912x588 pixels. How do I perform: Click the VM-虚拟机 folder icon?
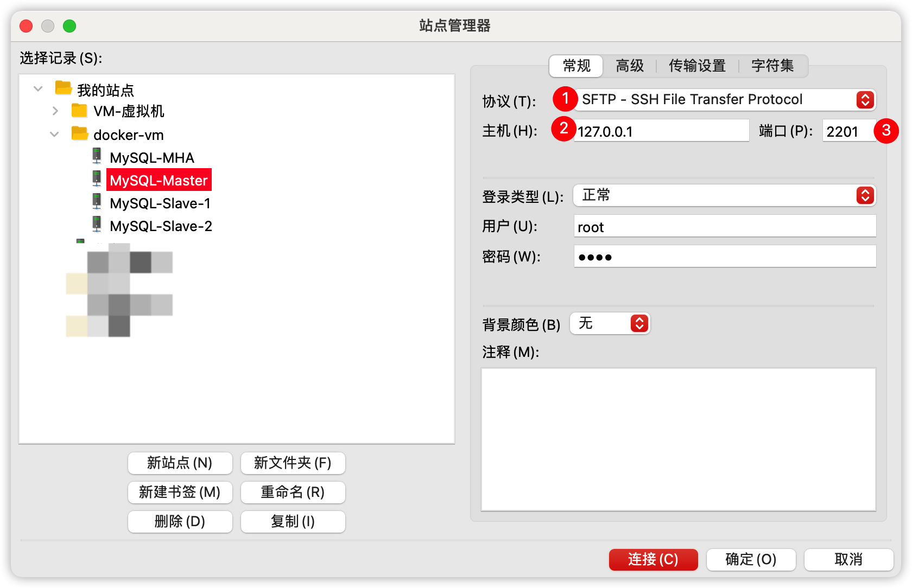(x=79, y=111)
